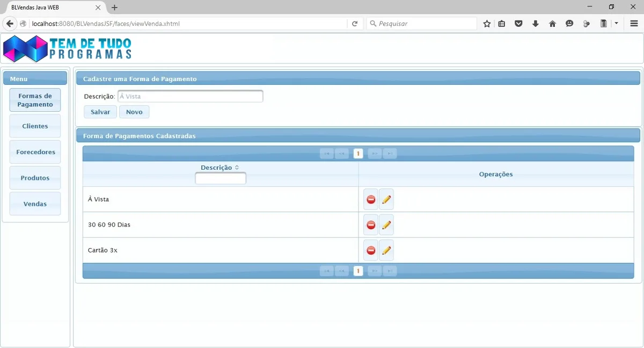Select page 1 in bottom paginator
644x348 pixels.
click(358, 271)
